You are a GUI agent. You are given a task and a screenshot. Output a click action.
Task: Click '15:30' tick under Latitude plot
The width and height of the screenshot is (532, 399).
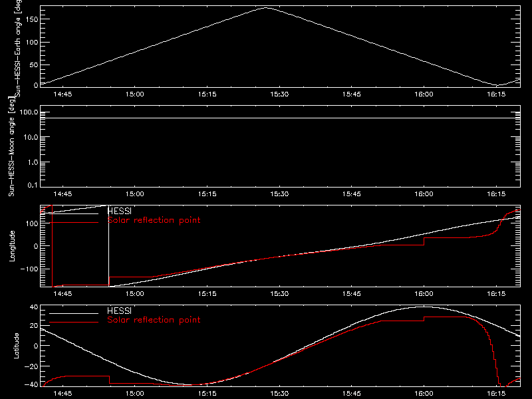click(279, 394)
